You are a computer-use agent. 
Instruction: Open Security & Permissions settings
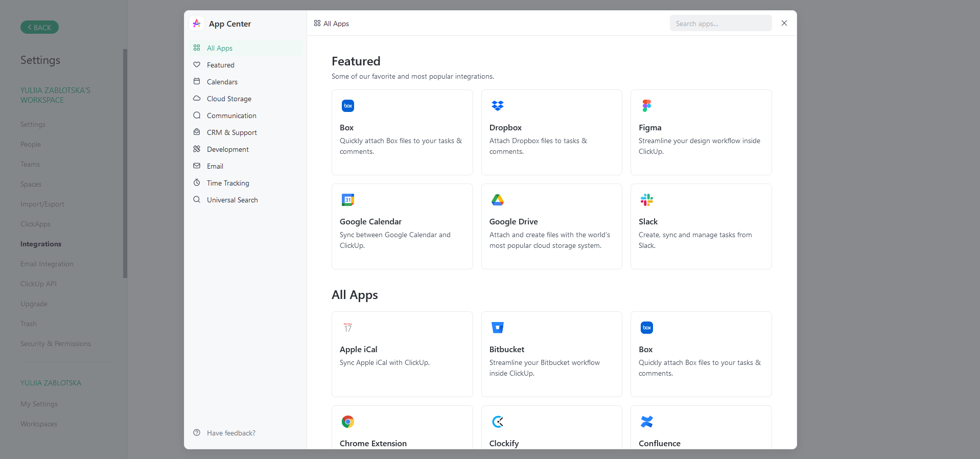click(x=56, y=343)
